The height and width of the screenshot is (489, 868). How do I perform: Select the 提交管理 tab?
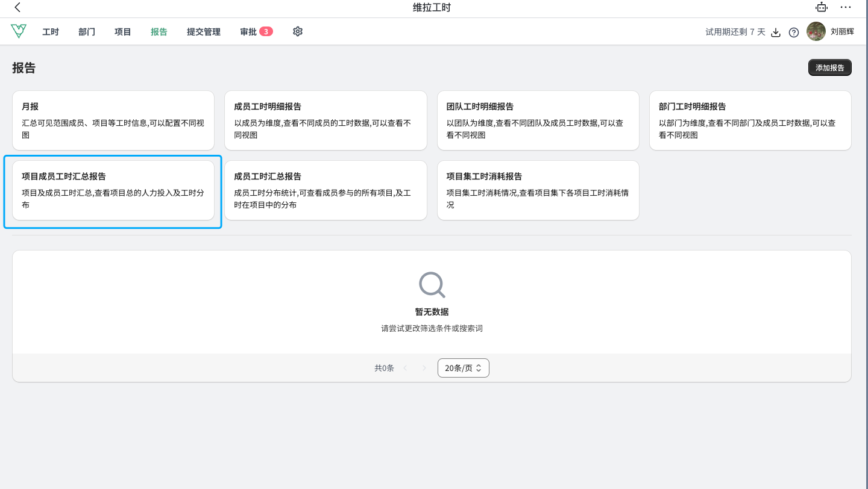(x=204, y=32)
